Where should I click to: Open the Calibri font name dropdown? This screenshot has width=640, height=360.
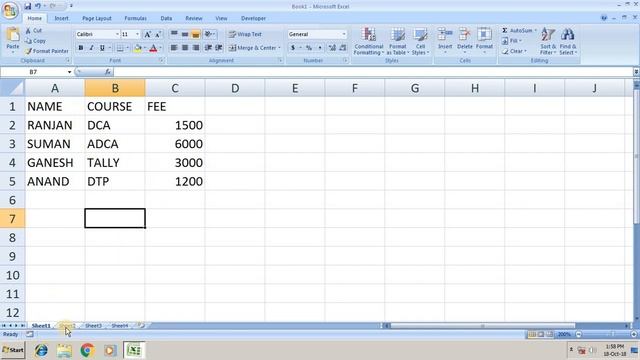pos(117,34)
